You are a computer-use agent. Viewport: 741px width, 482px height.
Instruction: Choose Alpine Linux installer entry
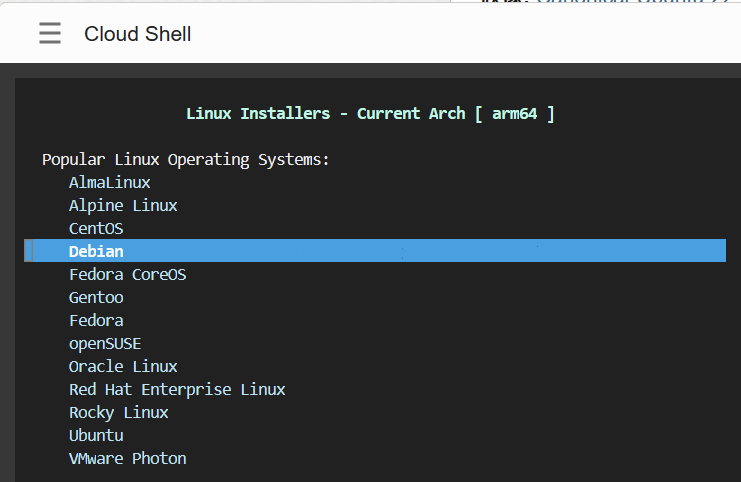[123, 205]
